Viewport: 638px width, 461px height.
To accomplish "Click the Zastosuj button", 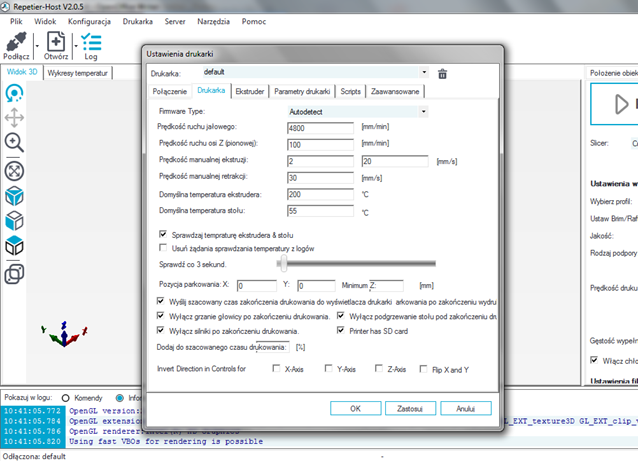I will [410, 409].
